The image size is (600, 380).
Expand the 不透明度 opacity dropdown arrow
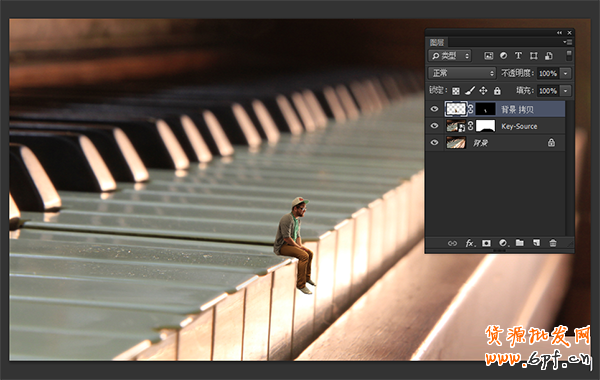566,73
